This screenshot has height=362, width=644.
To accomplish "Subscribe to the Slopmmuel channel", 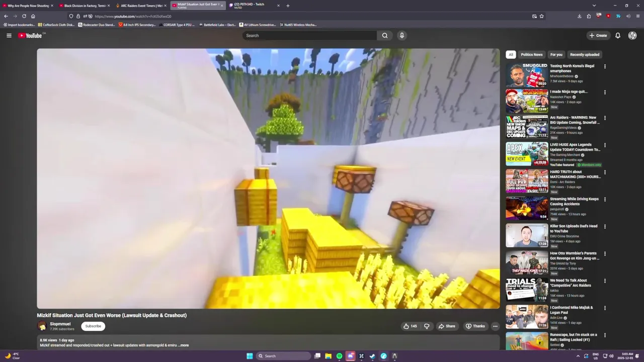I will [93, 326].
